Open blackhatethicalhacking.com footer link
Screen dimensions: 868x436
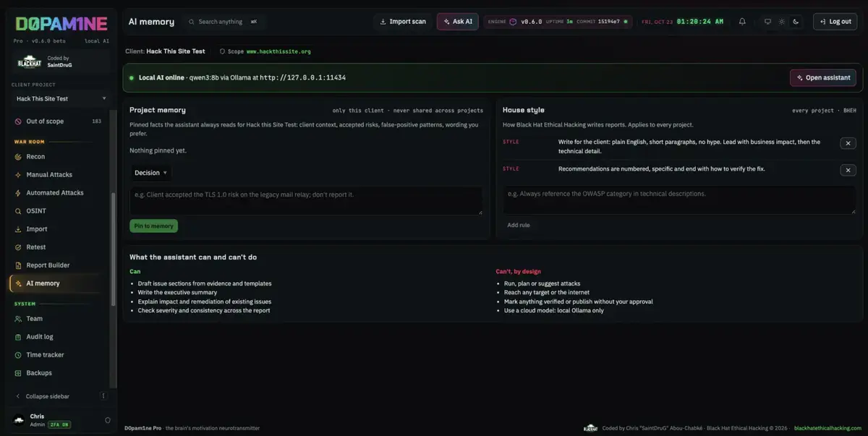[827, 428]
